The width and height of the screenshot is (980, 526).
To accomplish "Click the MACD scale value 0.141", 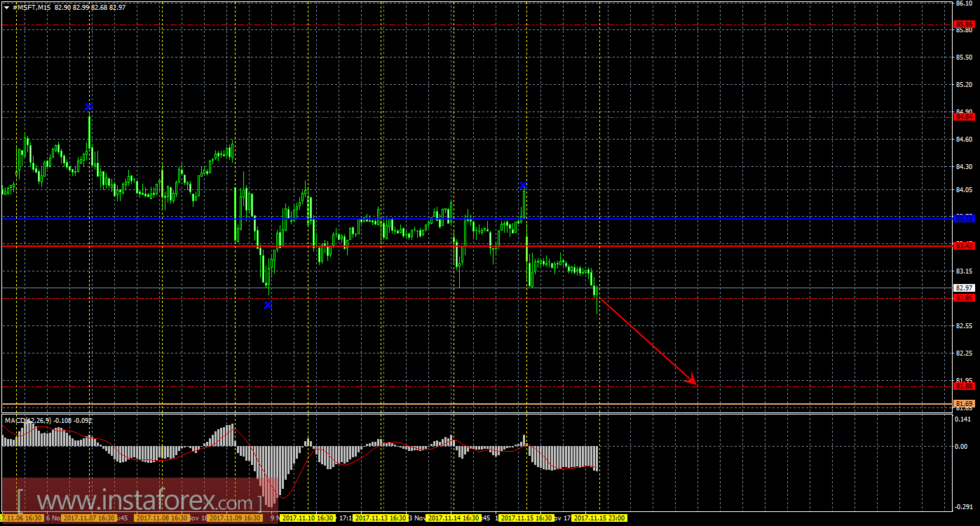I will pyautogui.click(x=964, y=419).
